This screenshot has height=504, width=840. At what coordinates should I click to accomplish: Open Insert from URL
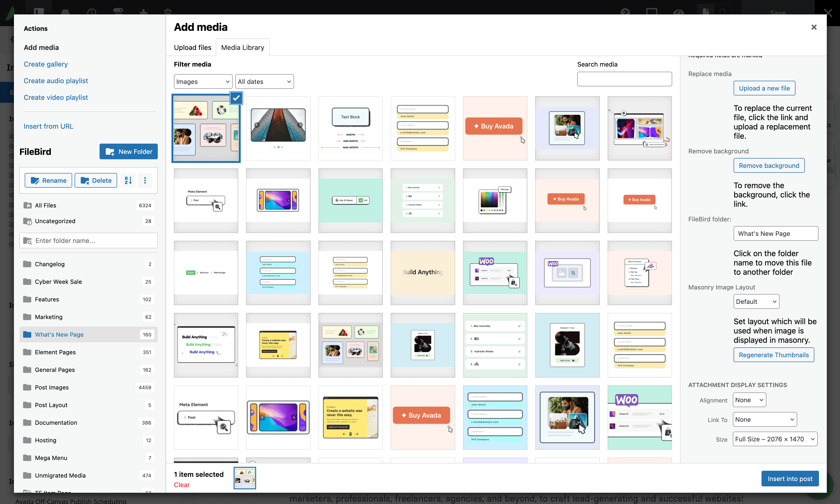point(48,126)
